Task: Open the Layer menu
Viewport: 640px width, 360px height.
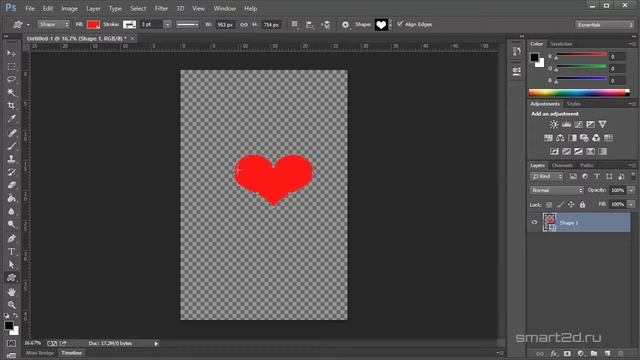Action: (93, 8)
